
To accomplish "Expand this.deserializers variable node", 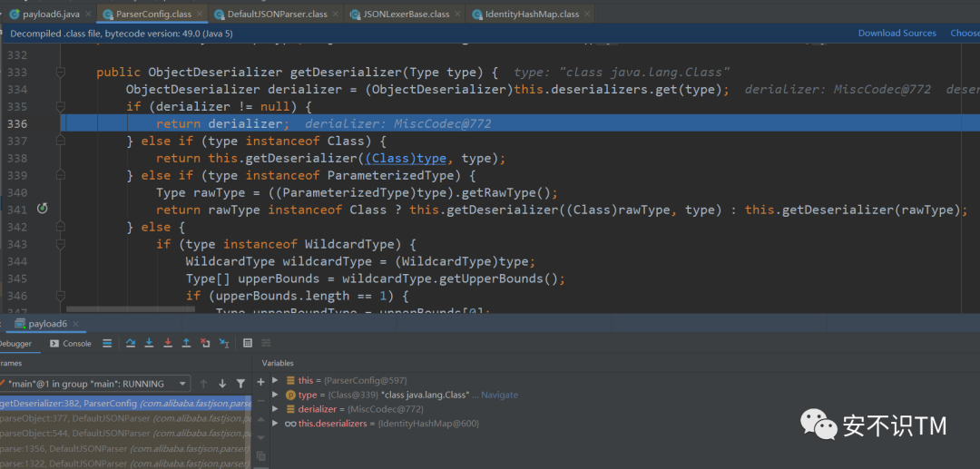I will [x=276, y=424].
